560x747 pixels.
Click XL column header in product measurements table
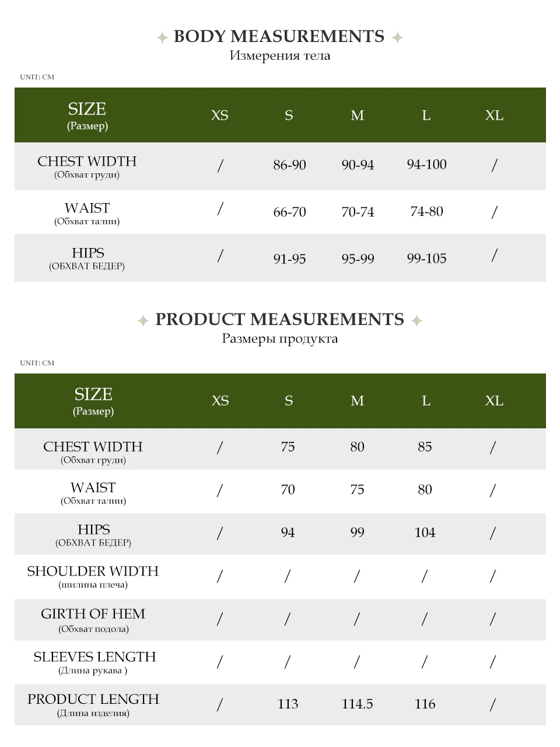[x=494, y=401]
